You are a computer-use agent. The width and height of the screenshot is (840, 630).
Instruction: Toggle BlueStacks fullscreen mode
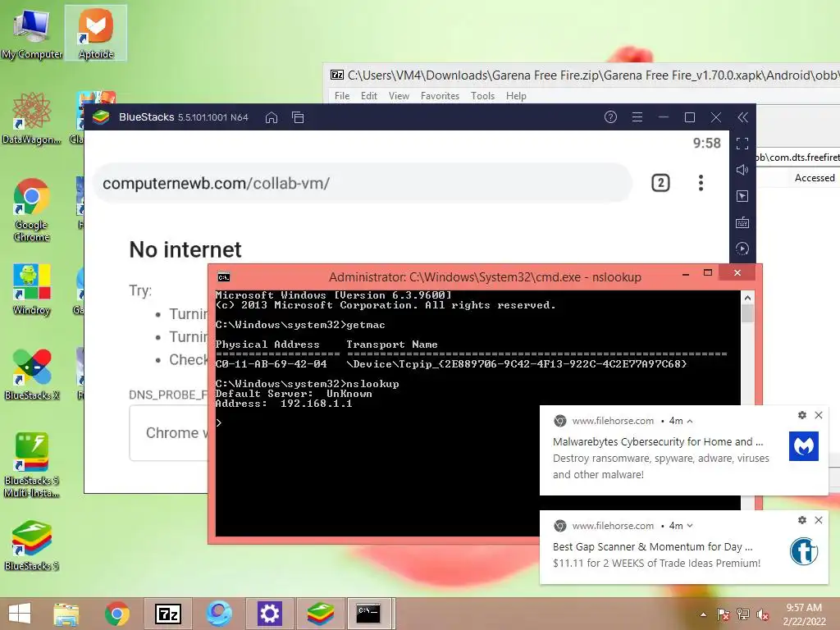(742, 143)
